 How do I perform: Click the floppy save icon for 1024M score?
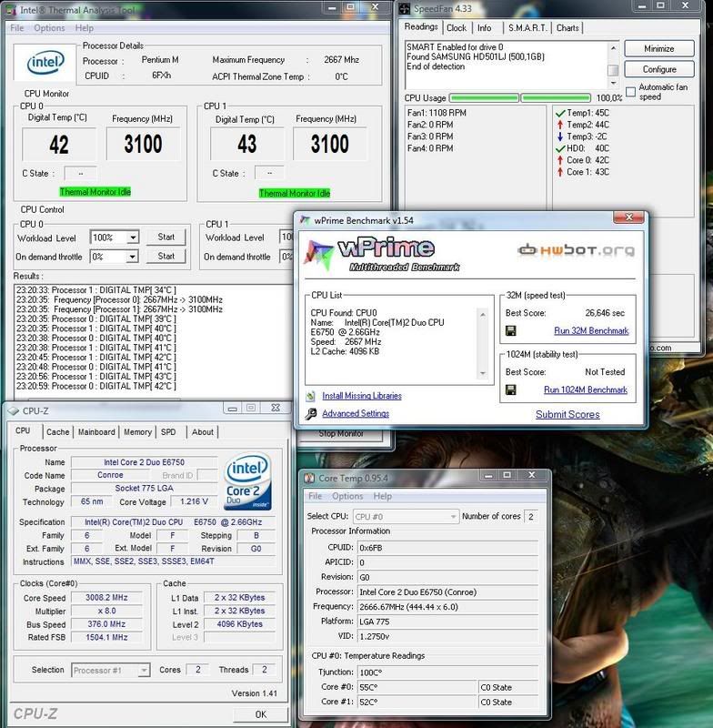click(511, 390)
